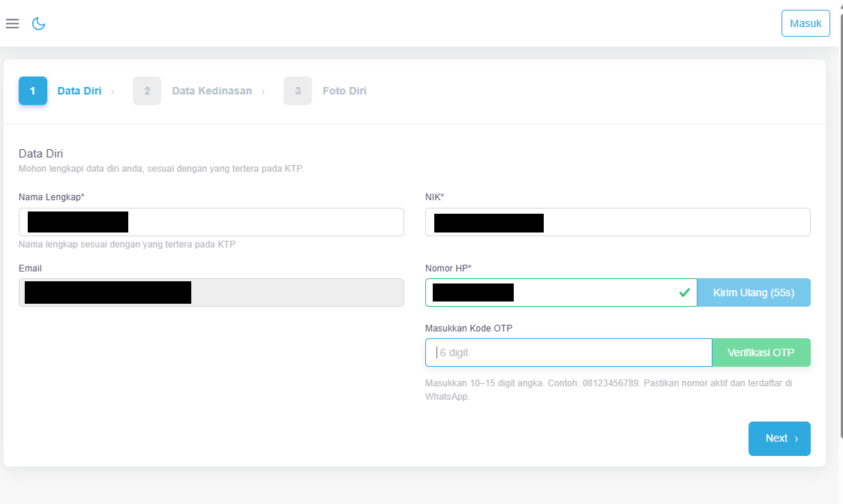The width and height of the screenshot is (843, 504).
Task: Click the Verifikasi OTP button
Action: point(760,352)
